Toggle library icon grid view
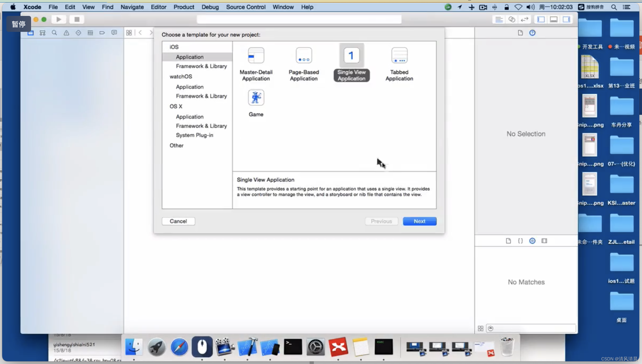 481,328
